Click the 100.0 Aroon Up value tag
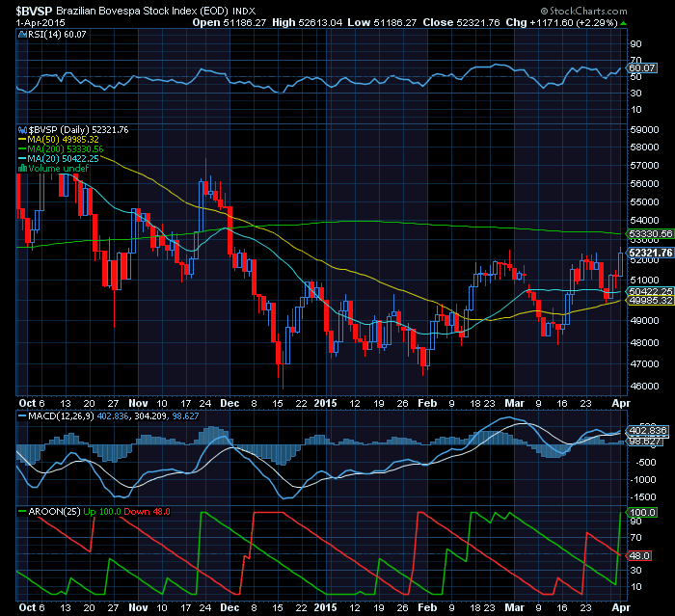Viewport: 675px width, 616px height. [642, 512]
